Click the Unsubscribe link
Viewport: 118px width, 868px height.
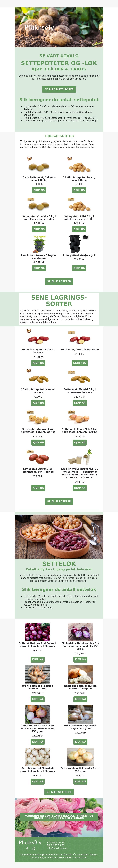point(81,858)
